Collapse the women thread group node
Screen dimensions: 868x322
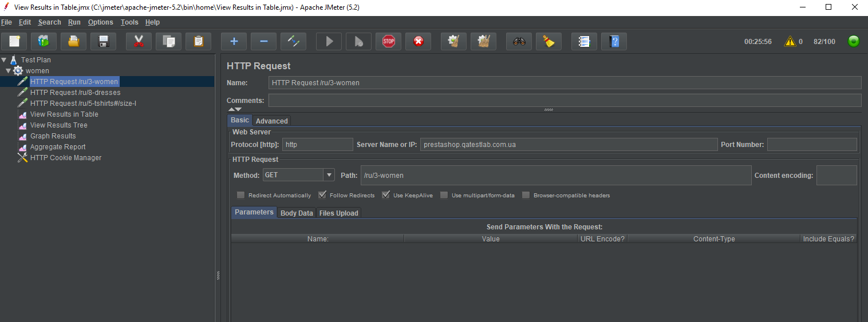9,70
